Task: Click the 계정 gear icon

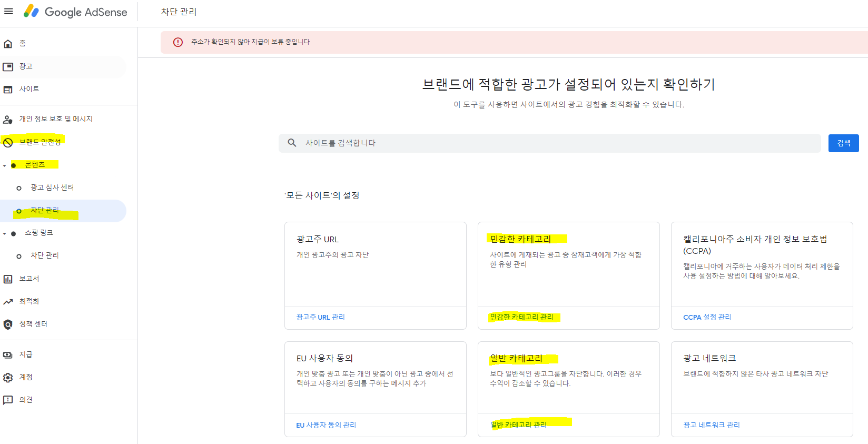Action: click(x=8, y=378)
